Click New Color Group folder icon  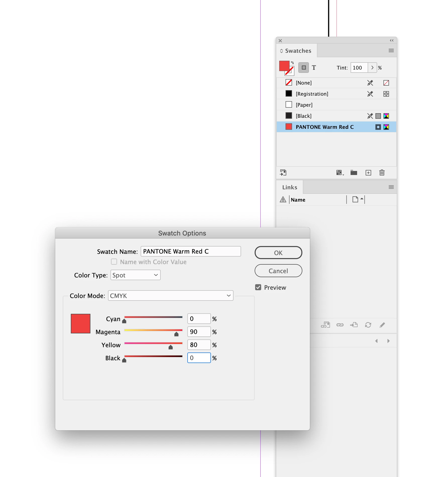[354, 172]
